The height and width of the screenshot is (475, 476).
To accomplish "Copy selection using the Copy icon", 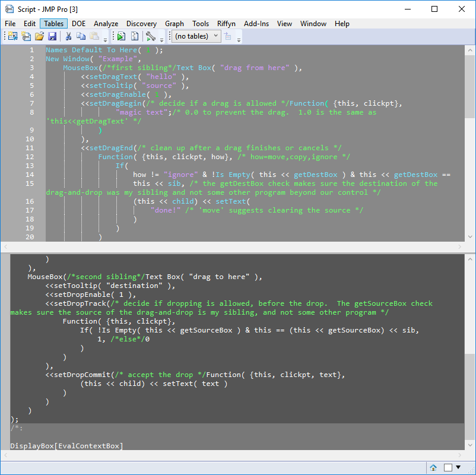I will click(x=81, y=36).
